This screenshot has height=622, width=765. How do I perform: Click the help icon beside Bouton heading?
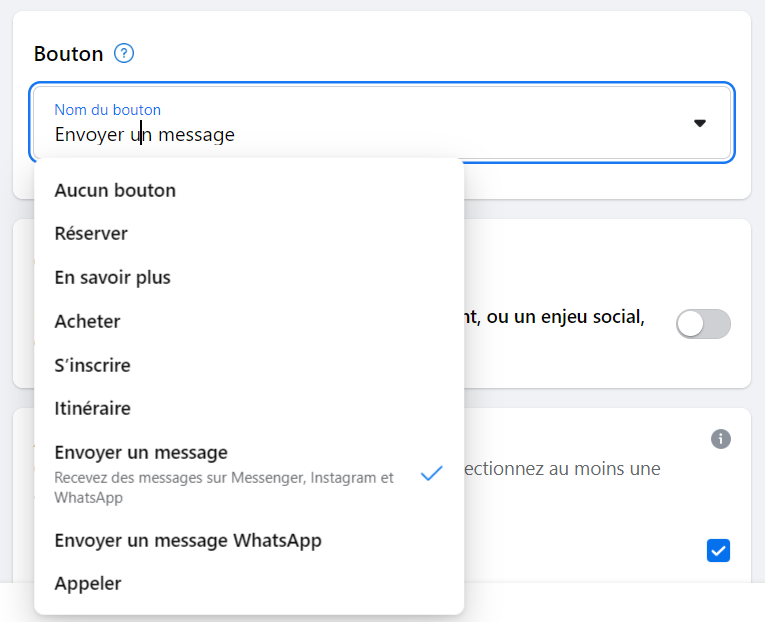tap(124, 53)
